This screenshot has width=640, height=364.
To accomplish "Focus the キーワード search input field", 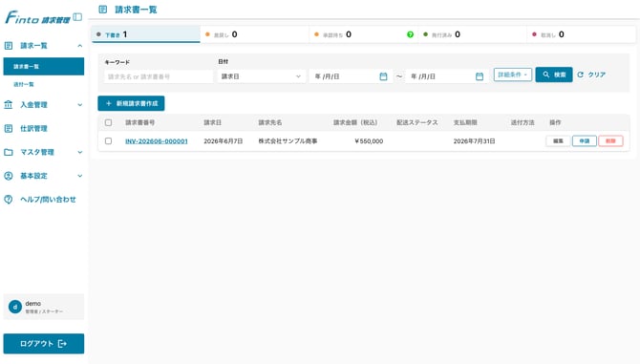I will point(159,76).
